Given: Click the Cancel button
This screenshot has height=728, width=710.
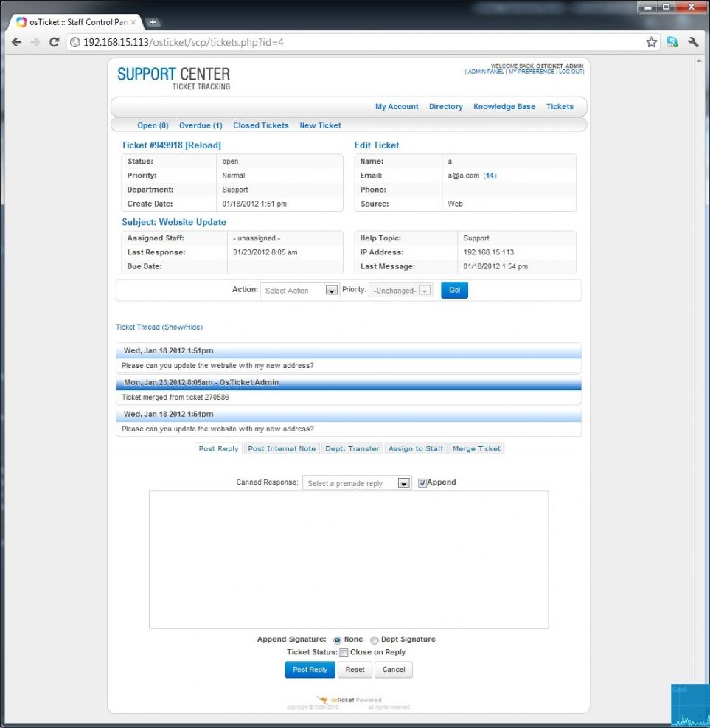Looking at the screenshot, I should [394, 670].
